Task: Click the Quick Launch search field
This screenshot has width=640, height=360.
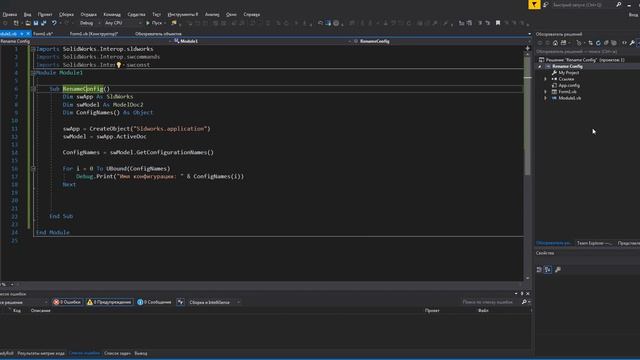Action: click(x=584, y=5)
